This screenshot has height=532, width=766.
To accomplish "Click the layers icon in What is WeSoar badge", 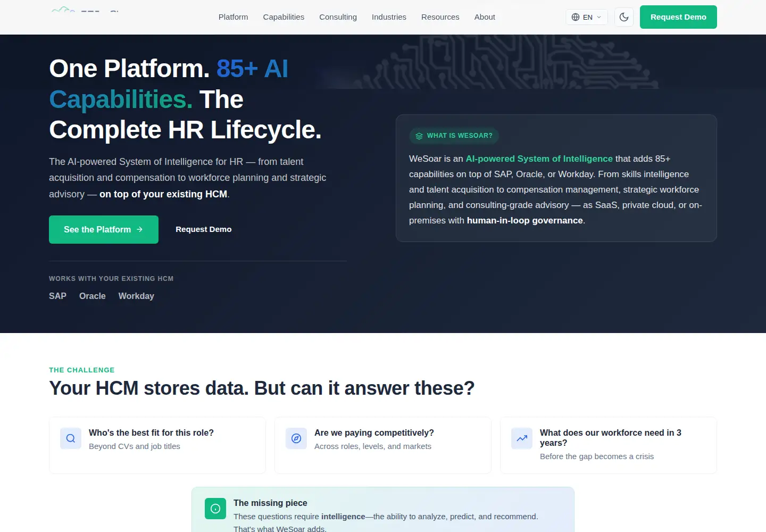I will 419,136.
